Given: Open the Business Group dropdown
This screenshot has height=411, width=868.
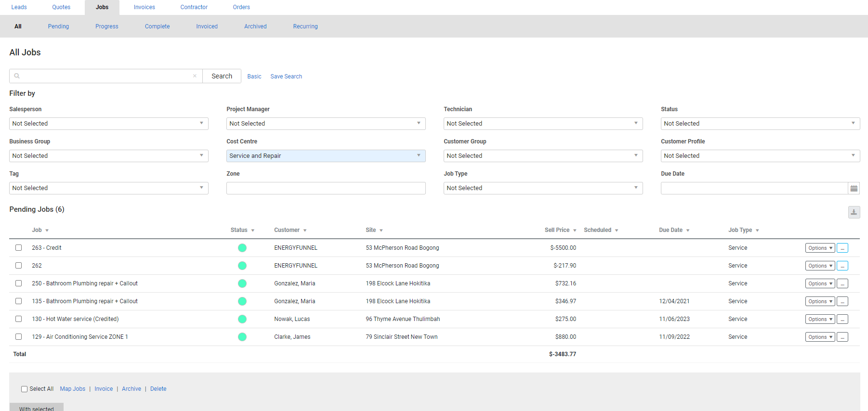Looking at the screenshot, I should (x=109, y=156).
